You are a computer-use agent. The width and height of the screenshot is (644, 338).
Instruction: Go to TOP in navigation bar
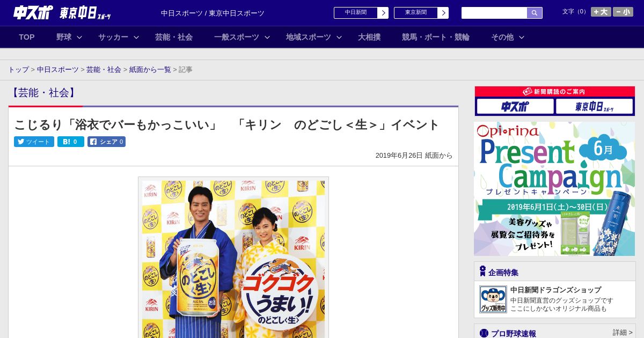[27, 37]
